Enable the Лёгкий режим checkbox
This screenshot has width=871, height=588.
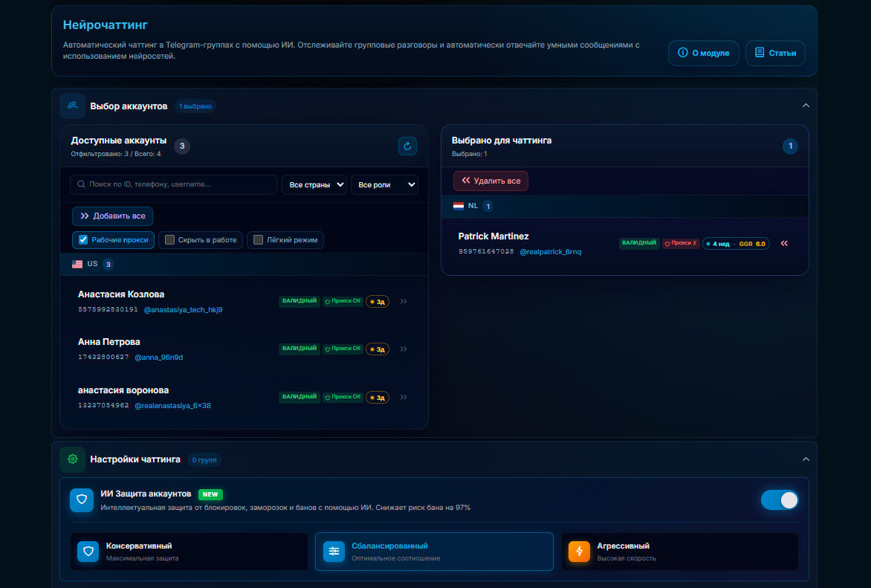259,239
